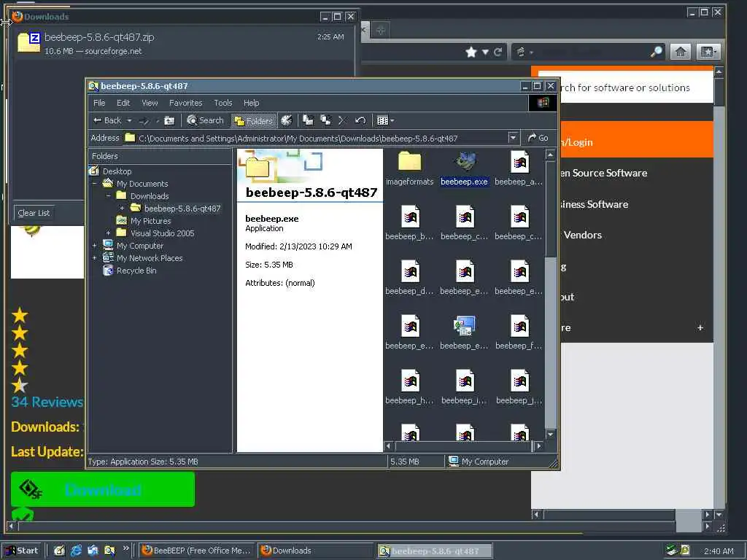Select the beebeep_i… file

point(465,387)
